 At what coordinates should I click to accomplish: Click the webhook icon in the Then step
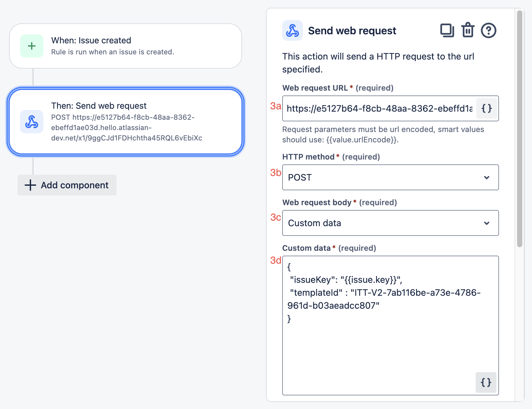click(x=32, y=122)
